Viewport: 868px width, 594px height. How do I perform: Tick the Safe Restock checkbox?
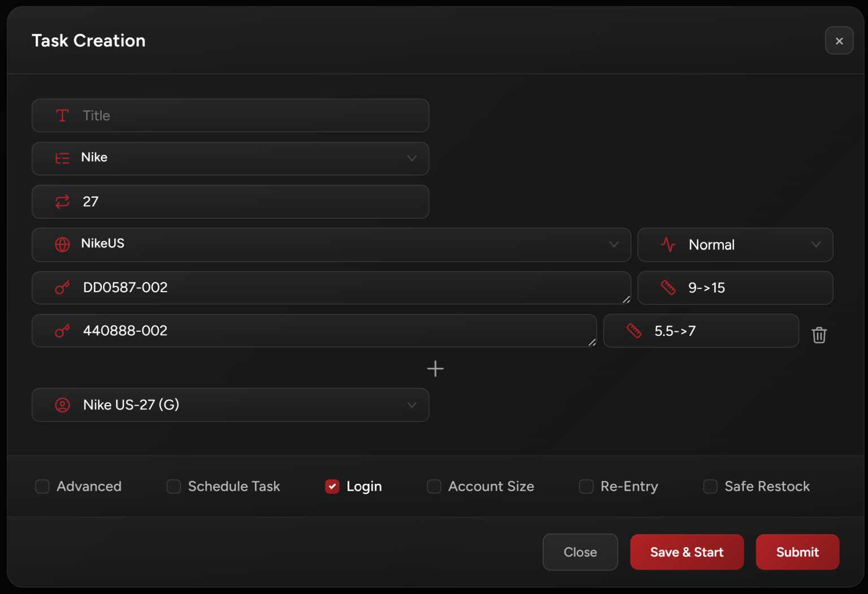coord(710,487)
